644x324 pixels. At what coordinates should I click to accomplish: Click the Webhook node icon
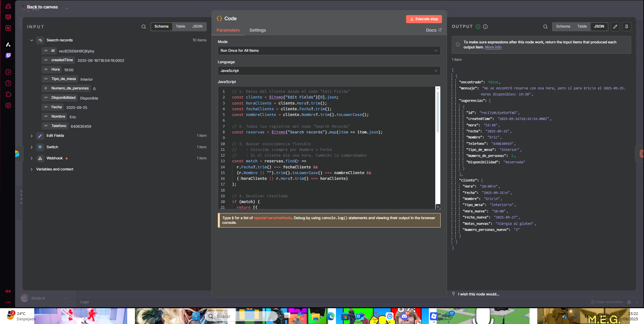[40, 158]
